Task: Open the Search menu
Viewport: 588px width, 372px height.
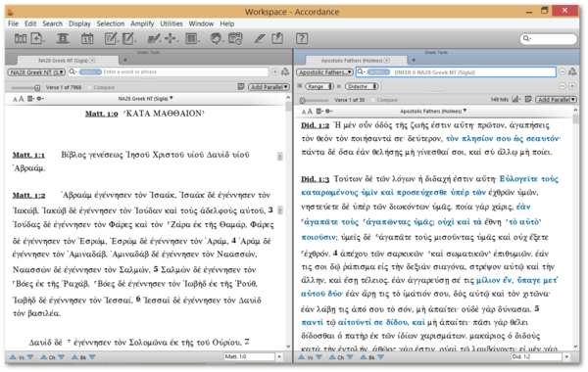Action: pos(52,23)
